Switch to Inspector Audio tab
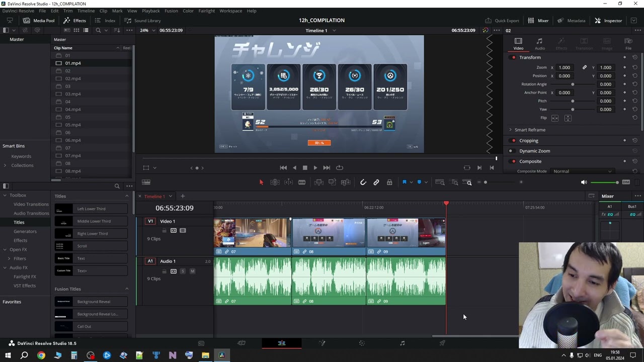 coord(539,44)
